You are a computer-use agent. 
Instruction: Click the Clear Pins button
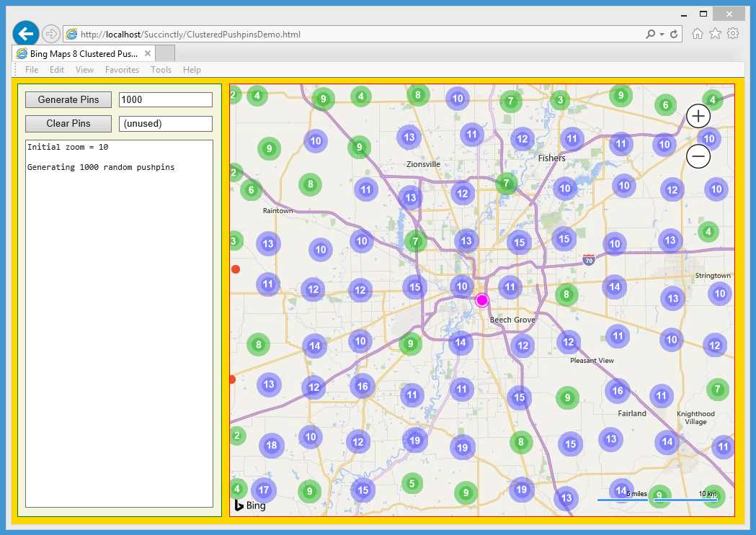pos(68,123)
